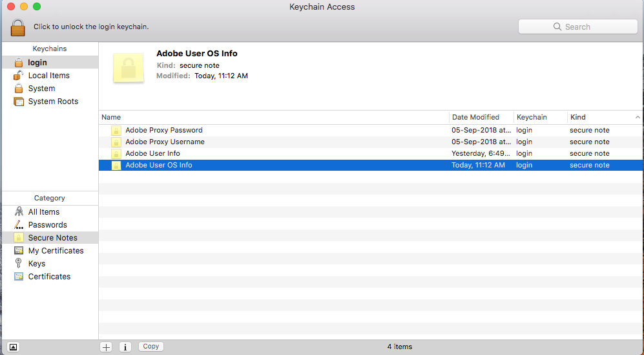644x355 pixels.
Task: Open item info with the i button
Action: (125, 347)
